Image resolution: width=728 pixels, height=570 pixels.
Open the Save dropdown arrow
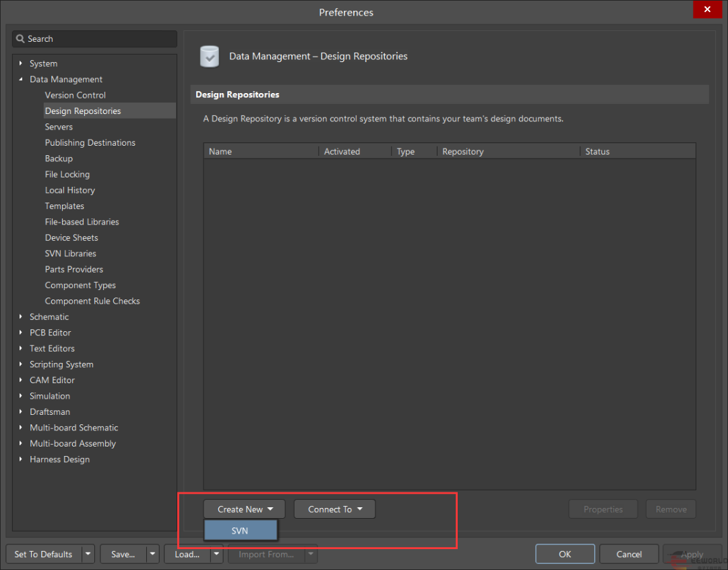point(152,554)
